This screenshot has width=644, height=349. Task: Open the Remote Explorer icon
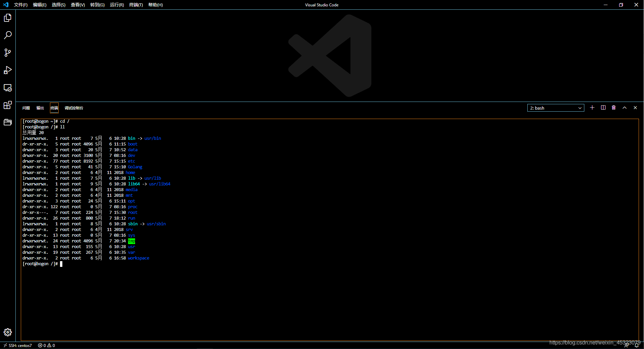(8, 88)
